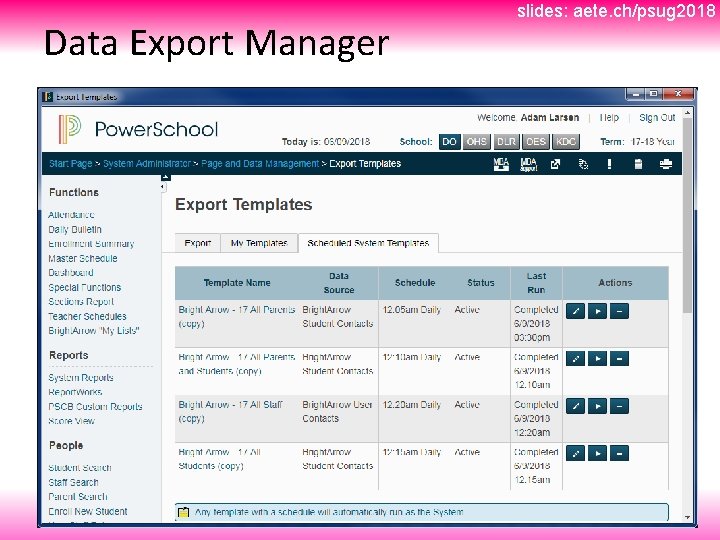Open Score View link

[x=71, y=421]
